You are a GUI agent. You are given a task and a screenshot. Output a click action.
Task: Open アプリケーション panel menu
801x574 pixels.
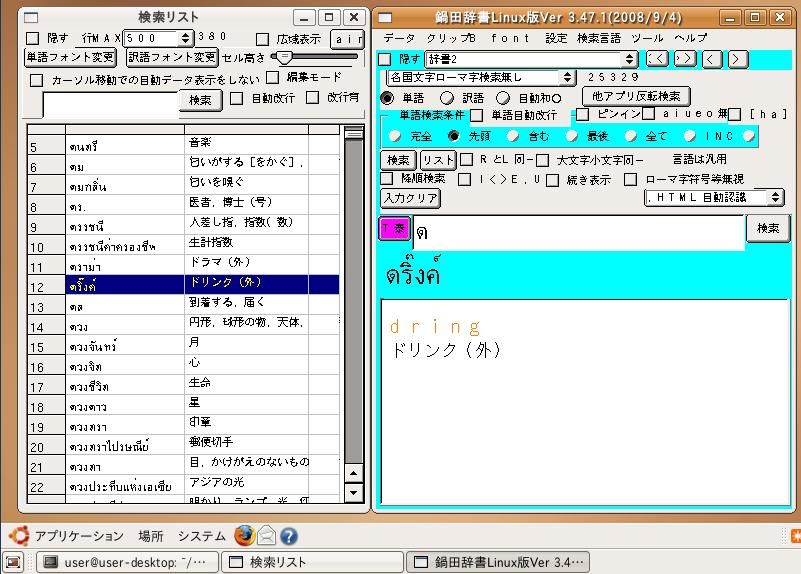[x=79, y=536]
